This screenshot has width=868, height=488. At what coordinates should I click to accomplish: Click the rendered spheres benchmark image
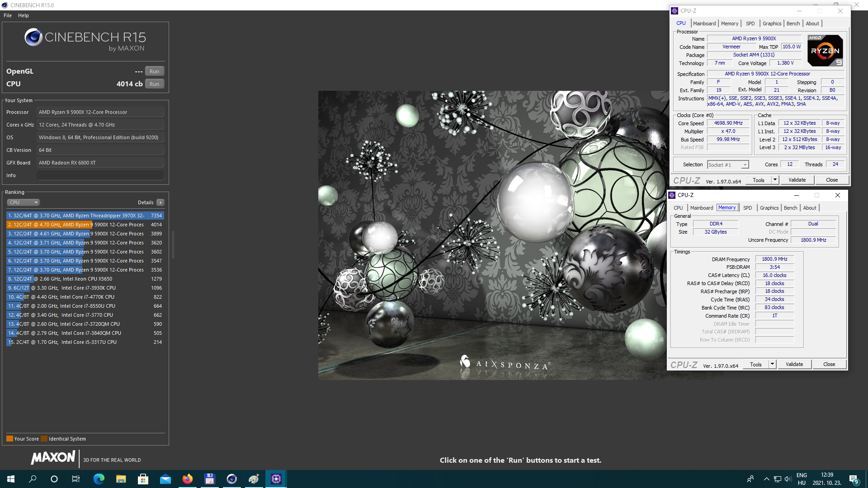pyautogui.click(x=493, y=235)
